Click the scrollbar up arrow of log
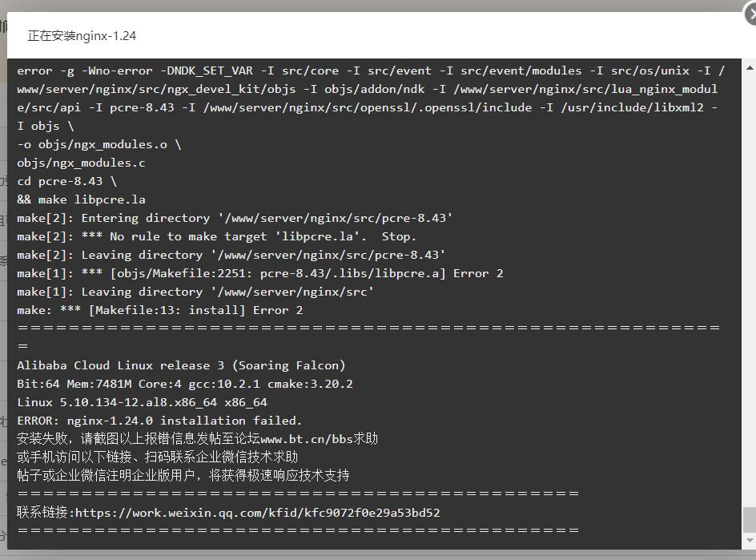Image resolution: width=756 pixels, height=560 pixels. (750, 68)
